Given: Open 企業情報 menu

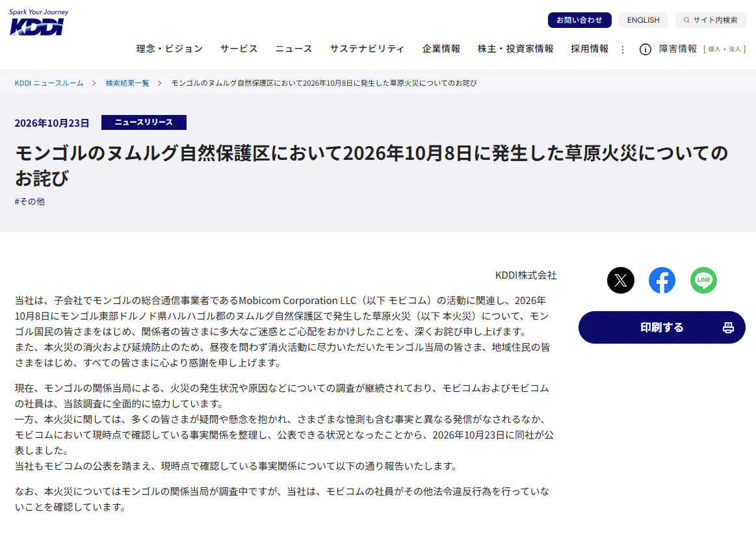Looking at the screenshot, I should point(441,49).
